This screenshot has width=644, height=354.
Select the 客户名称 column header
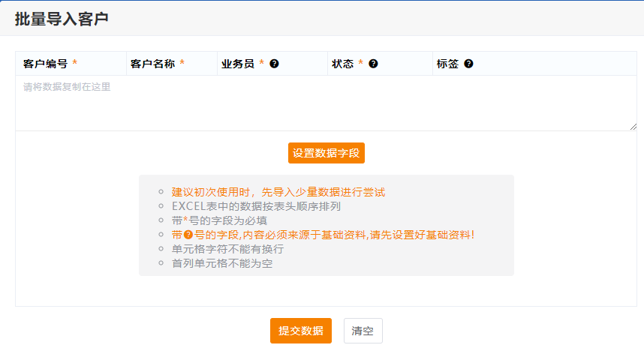pos(152,64)
